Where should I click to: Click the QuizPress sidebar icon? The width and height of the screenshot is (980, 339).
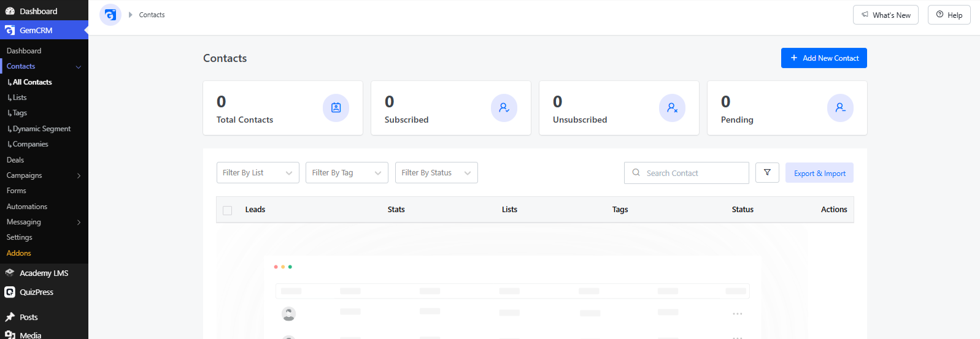tap(10, 292)
